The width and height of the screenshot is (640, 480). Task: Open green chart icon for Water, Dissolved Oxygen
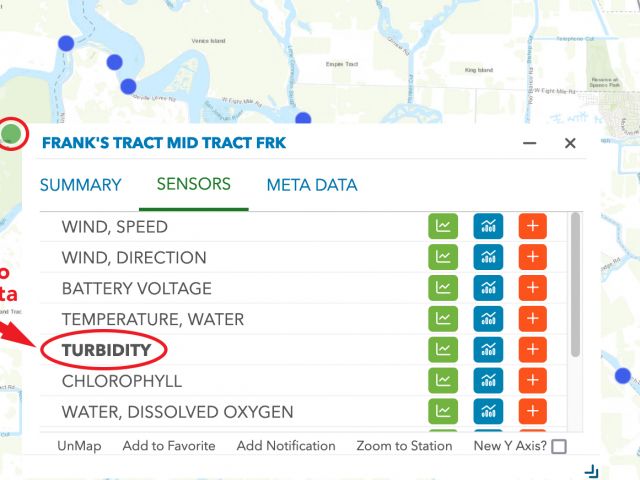pos(443,411)
